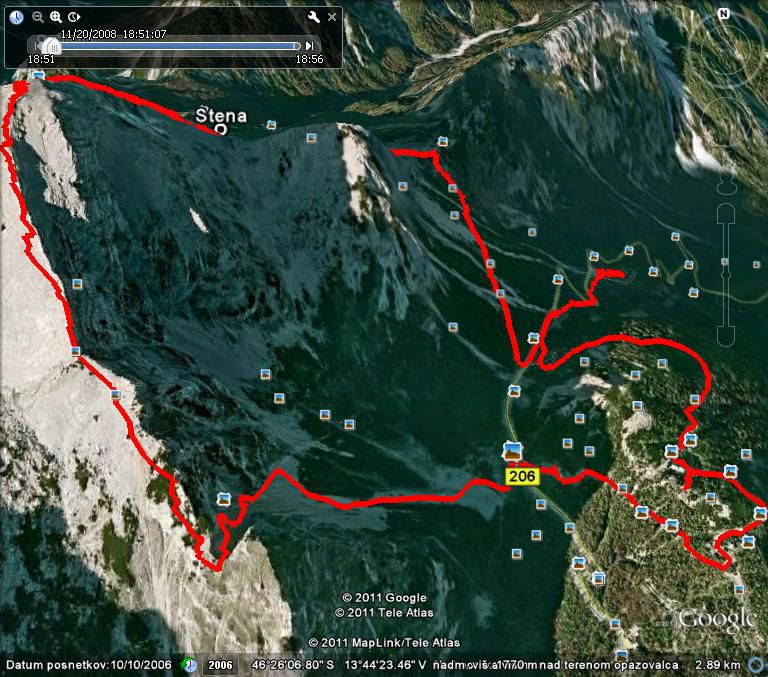Open the photo icon at the track's summit start
Screen dimensions: 768x677
point(38,75)
